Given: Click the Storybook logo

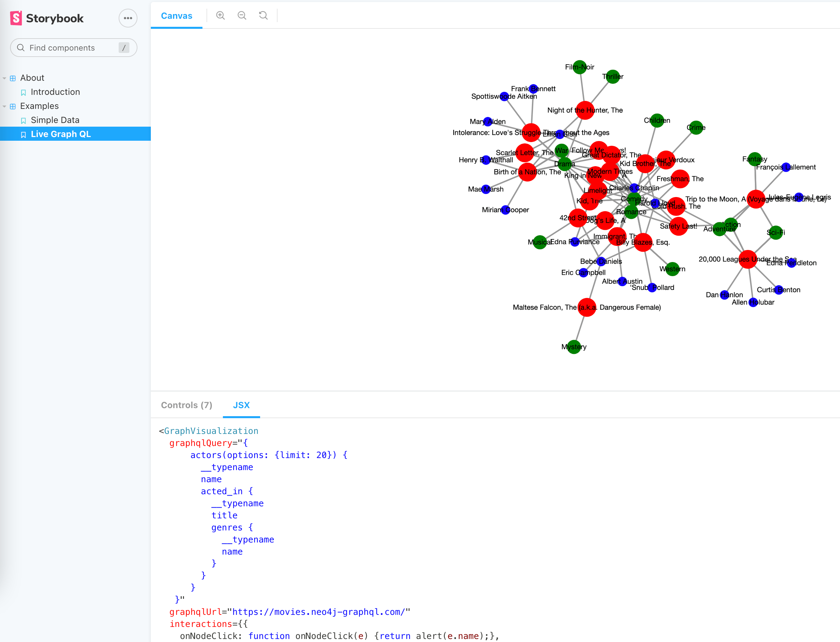Looking at the screenshot, I should (x=47, y=18).
